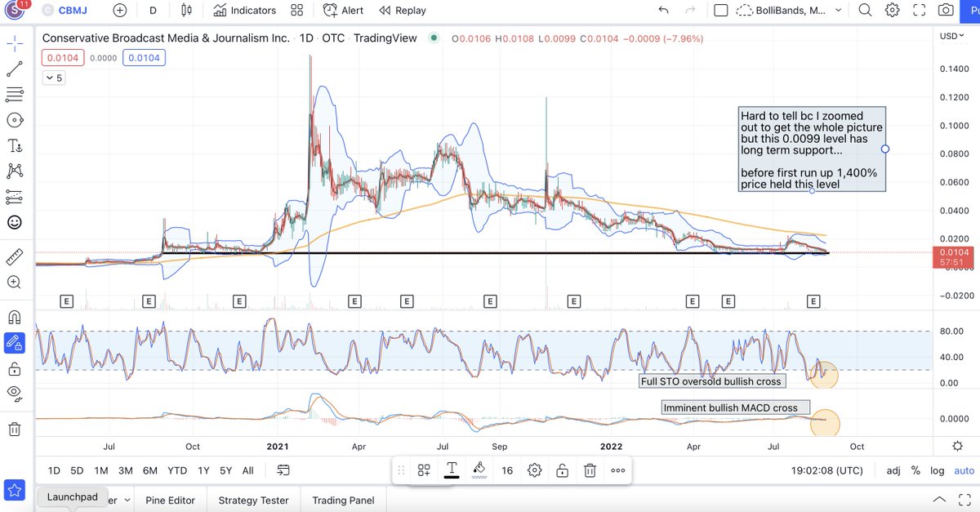The image size is (980, 512).
Task: Open drawing settings gear in floating toolbar
Action: (x=535, y=470)
